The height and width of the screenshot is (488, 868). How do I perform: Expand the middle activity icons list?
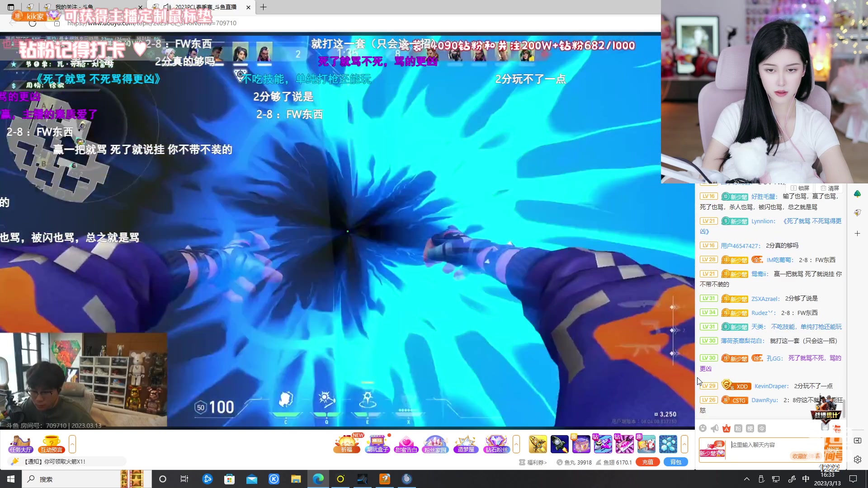516,444
